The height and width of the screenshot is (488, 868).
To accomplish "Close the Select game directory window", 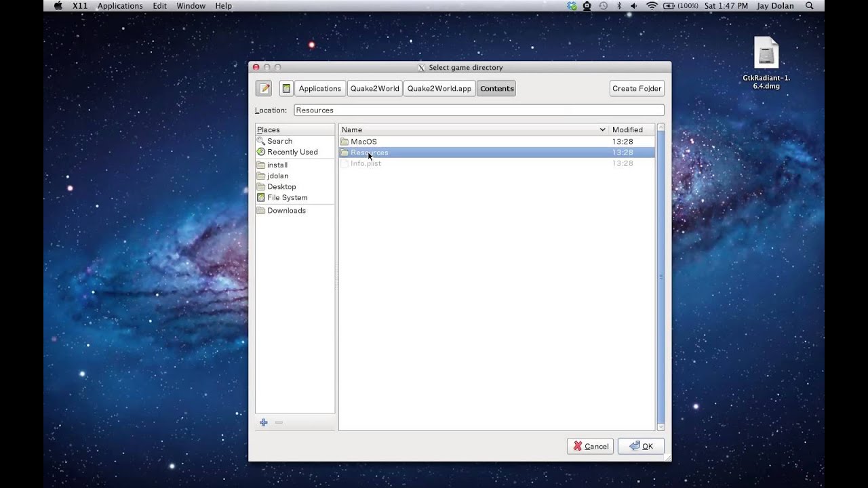I will [256, 67].
